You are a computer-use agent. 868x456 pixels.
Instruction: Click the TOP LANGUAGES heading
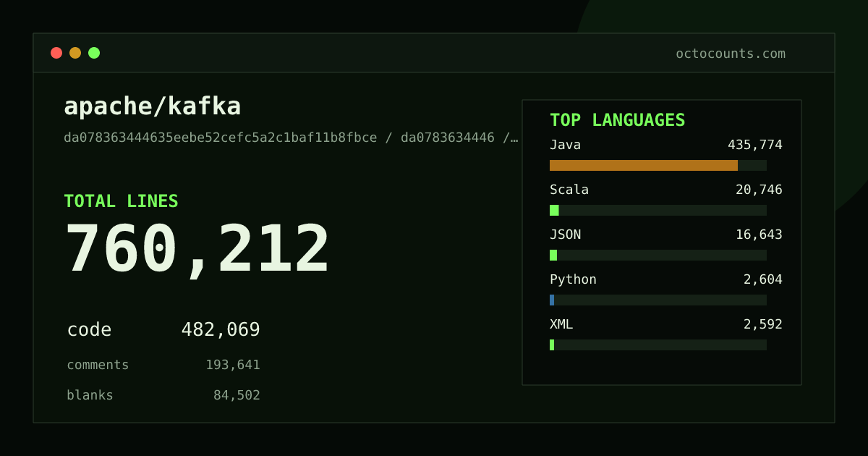click(617, 120)
